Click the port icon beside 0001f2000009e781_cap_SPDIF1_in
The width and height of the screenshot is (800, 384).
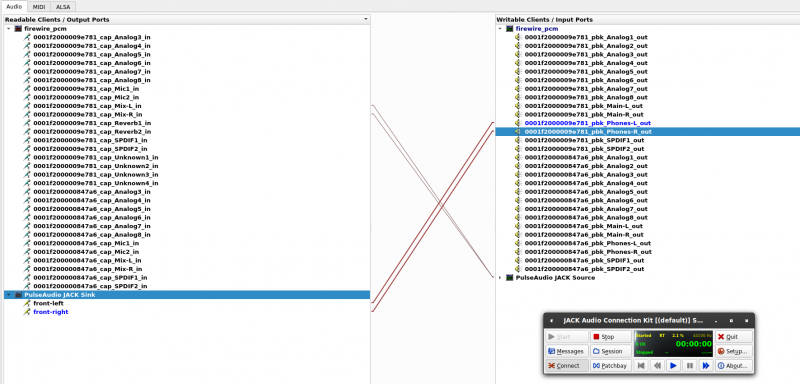[27, 140]
